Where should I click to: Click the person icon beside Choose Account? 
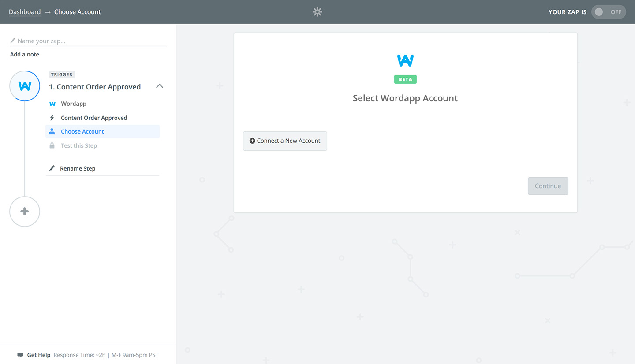[52, 131]
